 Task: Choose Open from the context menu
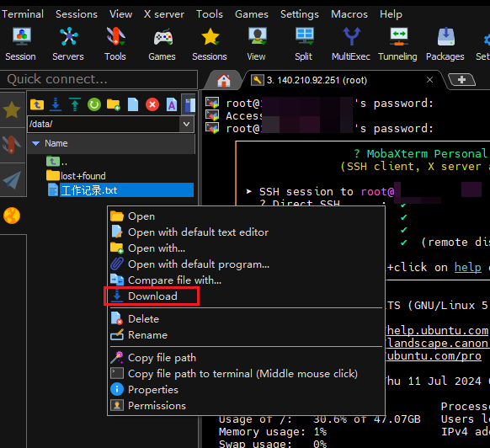tap(246, 216)
